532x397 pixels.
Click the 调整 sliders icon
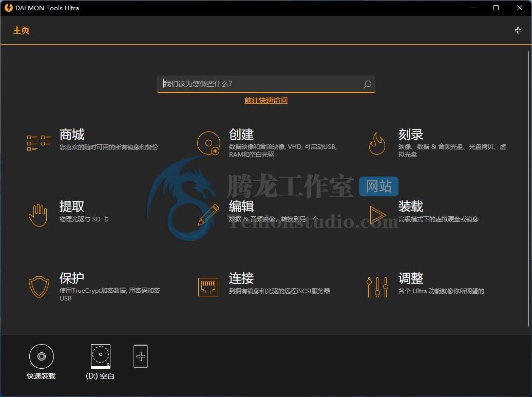377,287
